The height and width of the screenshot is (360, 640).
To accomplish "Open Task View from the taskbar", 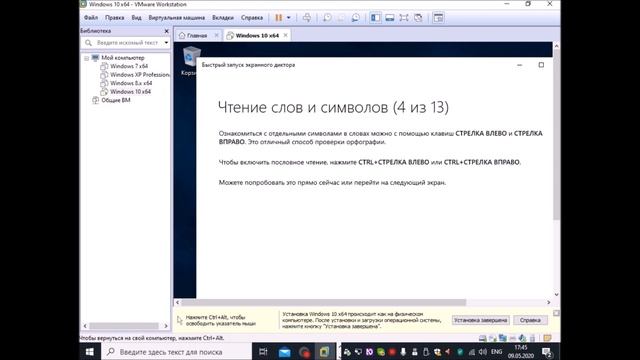I will tap(263, 352).
